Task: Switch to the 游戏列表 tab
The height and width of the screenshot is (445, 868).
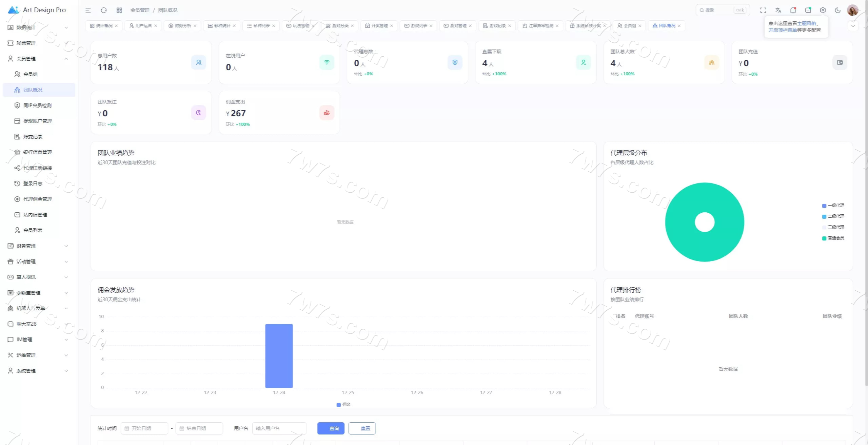Action: [418, 26]
